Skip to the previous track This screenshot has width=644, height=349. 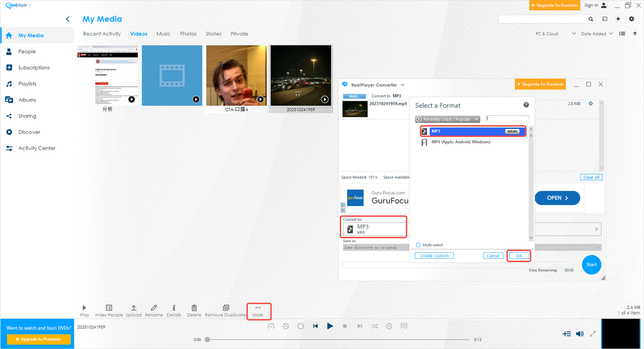tap(315, 326)
